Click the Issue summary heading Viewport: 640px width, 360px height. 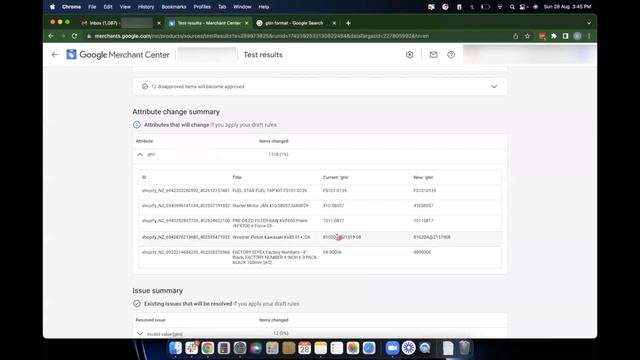158,291
